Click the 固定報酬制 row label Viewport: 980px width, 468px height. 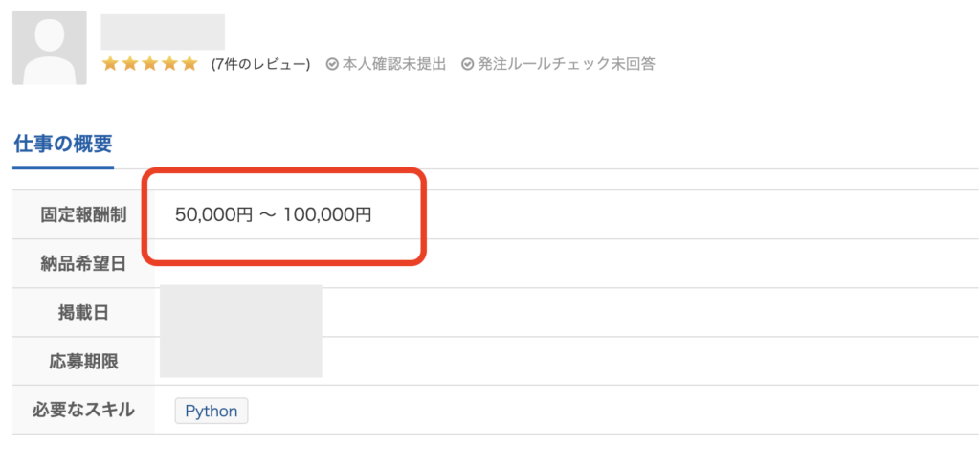click(83, 214)
